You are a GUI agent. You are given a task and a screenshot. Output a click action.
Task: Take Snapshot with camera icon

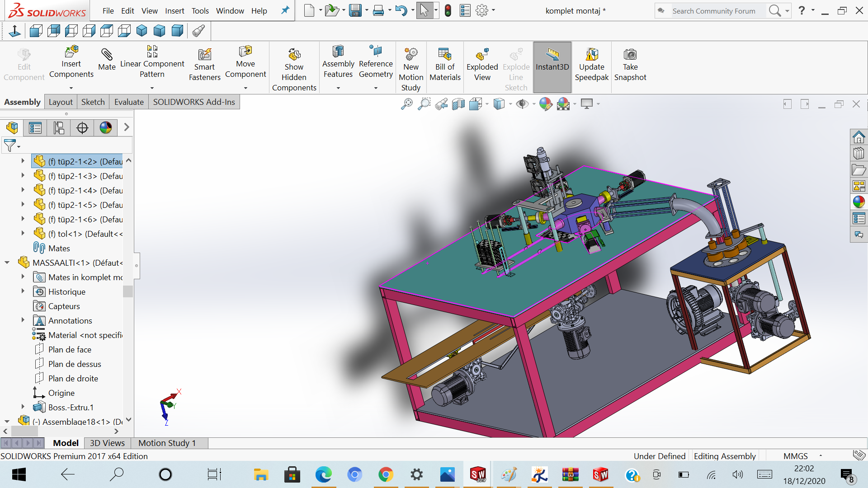point(630,64)
